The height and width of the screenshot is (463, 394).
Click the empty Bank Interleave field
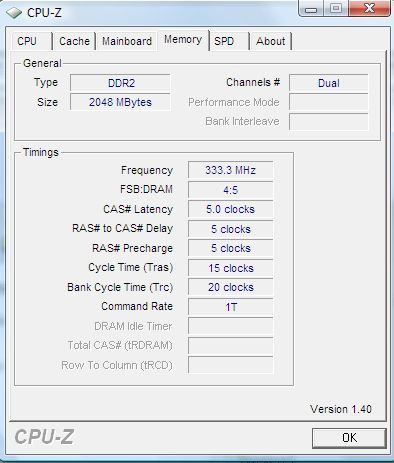click(329, 121)
